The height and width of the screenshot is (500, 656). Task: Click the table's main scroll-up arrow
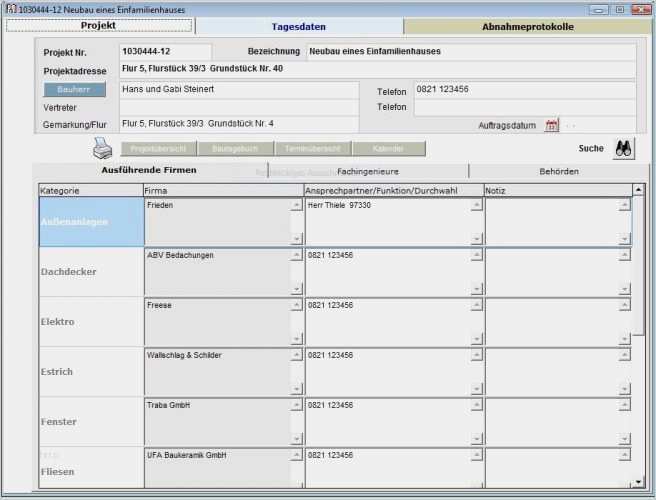click(x=638, y=190)
